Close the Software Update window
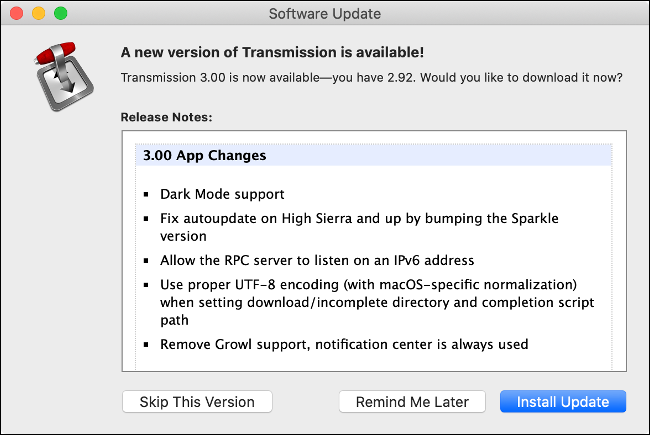The width and height of the screenshot is (650, 435). [20, 14]
